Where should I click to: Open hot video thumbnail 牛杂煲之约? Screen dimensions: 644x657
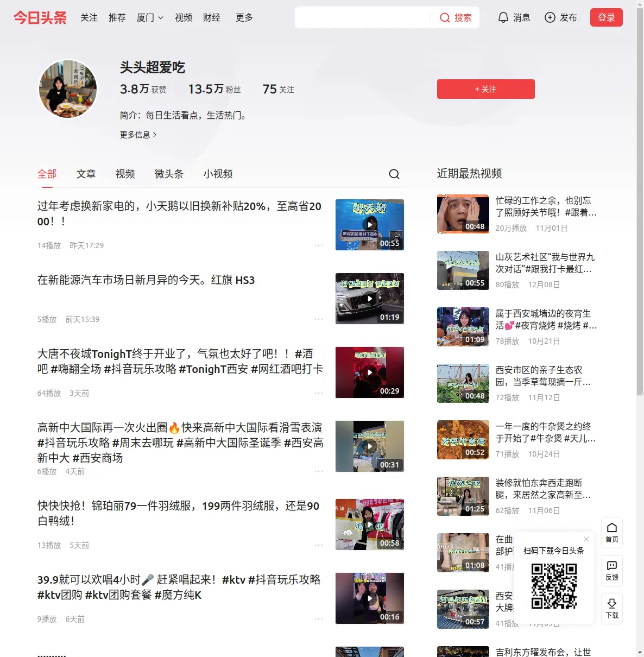pos(463,440)
